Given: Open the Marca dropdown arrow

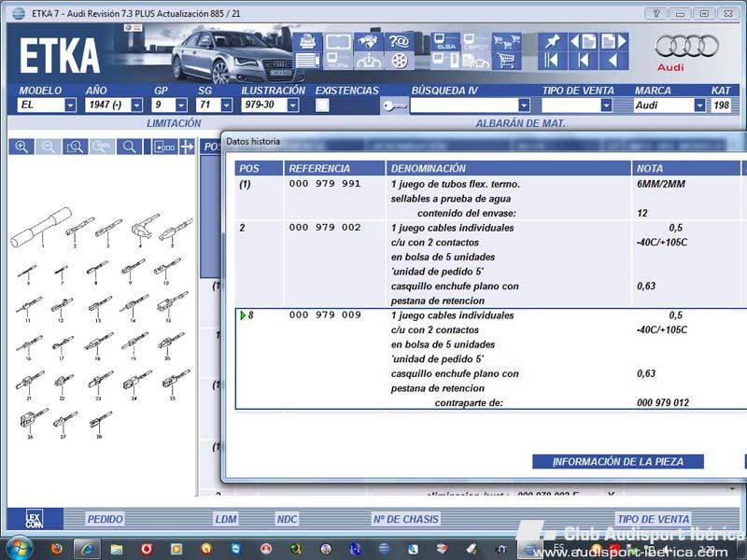Looking at the screenshot, I should click(x=699, y=105).
